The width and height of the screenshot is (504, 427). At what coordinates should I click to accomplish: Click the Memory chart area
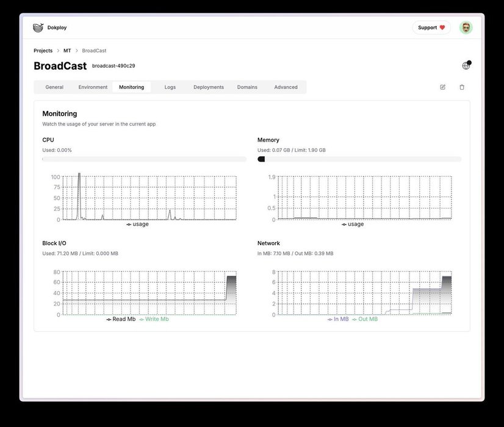click(x=365, y=198)
